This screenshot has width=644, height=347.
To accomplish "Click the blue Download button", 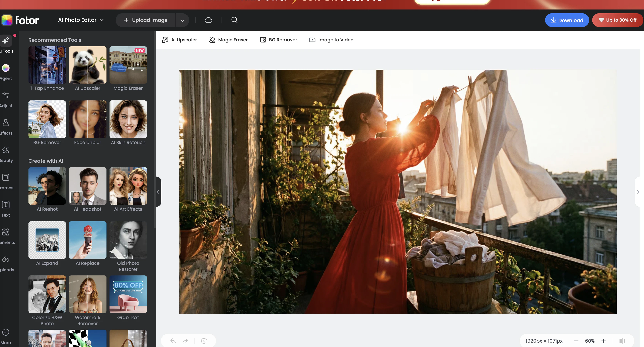I will (x=567, y=20).
